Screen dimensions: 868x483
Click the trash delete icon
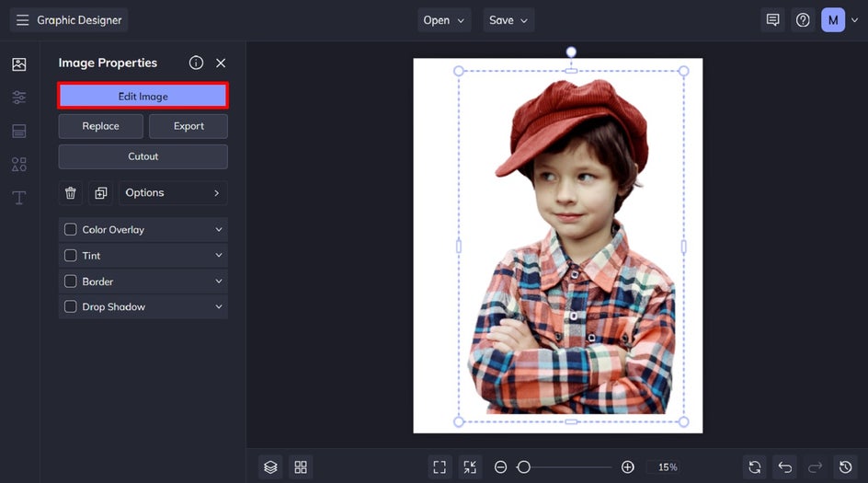pos(71,193)
